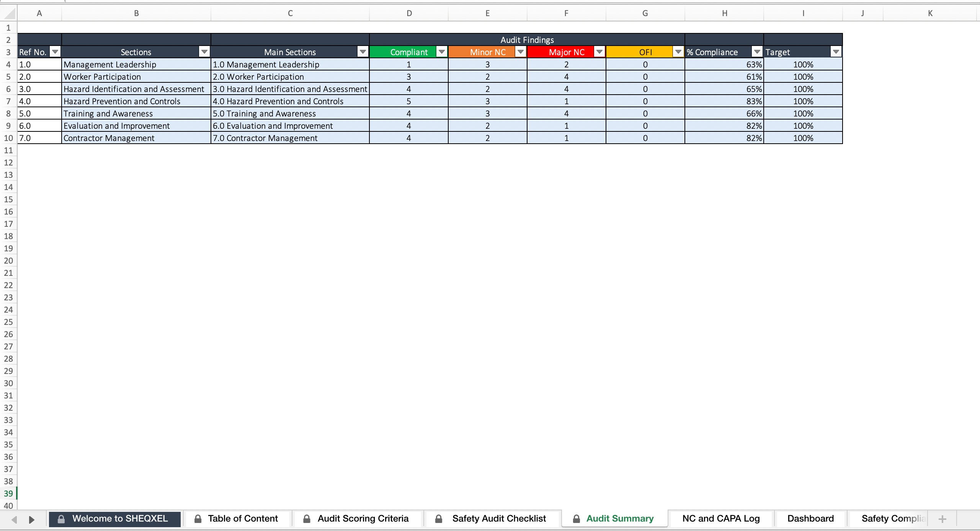Image resolution: width=980 pixels, height=531 pixels.
Task: Open the Compliant column filter dropdown
Action: [441, 52]
